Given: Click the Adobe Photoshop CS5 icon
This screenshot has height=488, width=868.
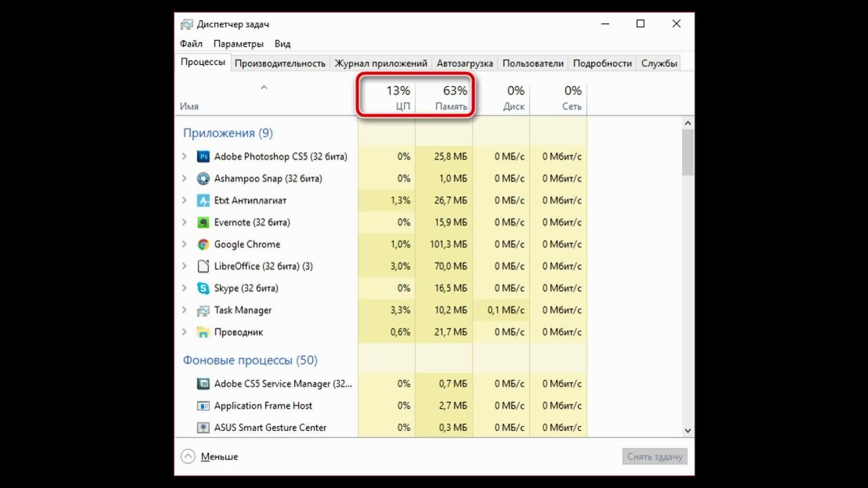Looking at the screenshot, I should click(203, 157).
